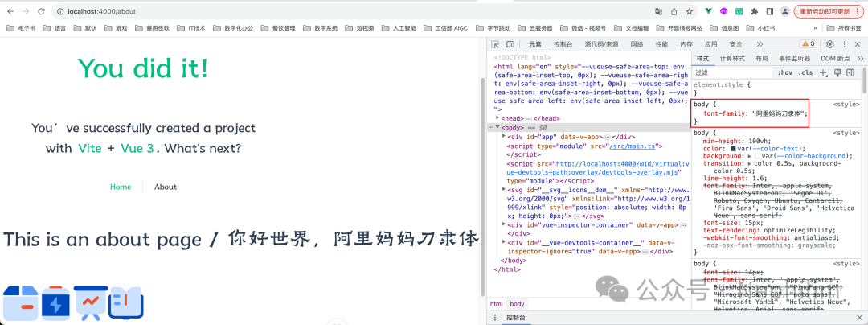
Task: Click the localhost:4000/about address bar
Action: point(354,11)
